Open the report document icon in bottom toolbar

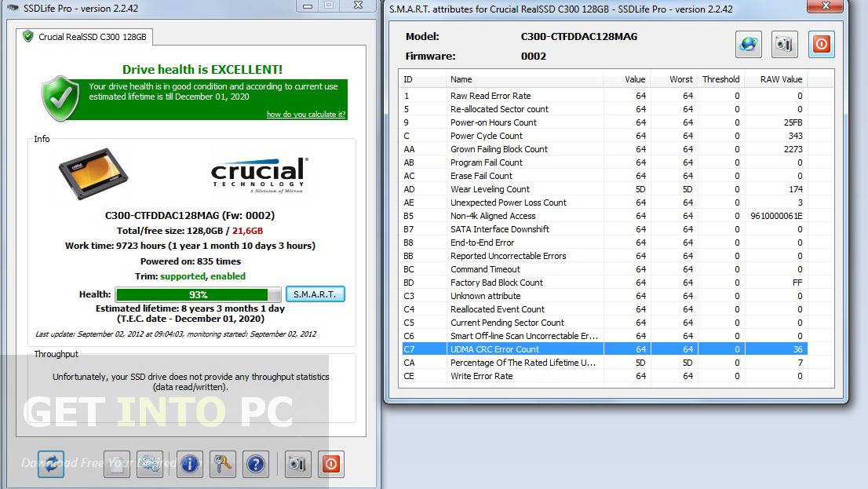point(117,464)
